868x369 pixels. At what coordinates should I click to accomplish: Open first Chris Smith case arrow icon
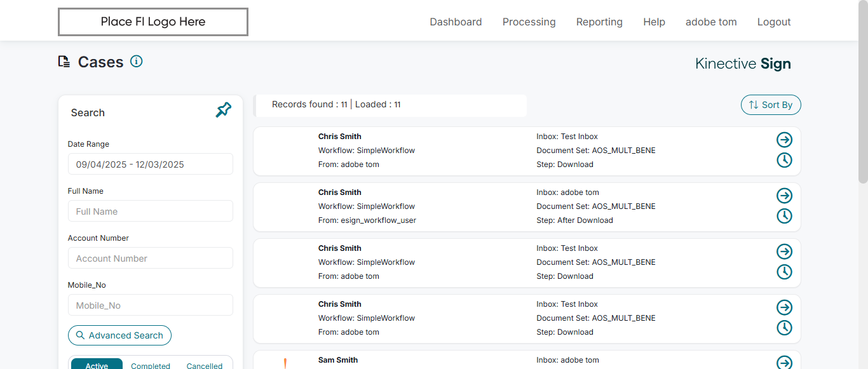785,140
